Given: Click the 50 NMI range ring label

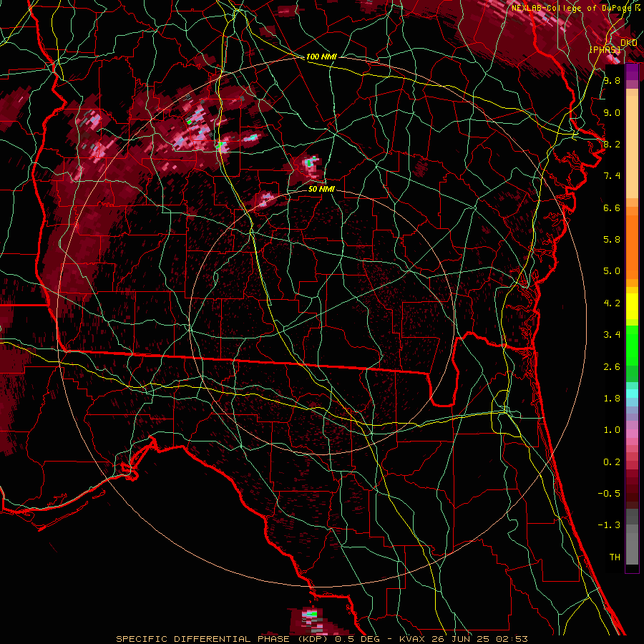Looking at the screenshot, I should [x=321, y=189].
